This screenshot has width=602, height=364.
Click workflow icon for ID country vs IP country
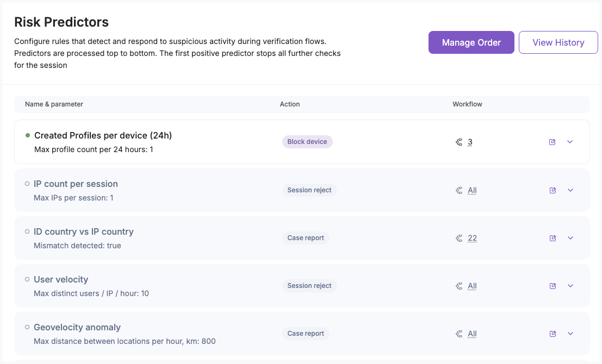(x=459, y=238)
